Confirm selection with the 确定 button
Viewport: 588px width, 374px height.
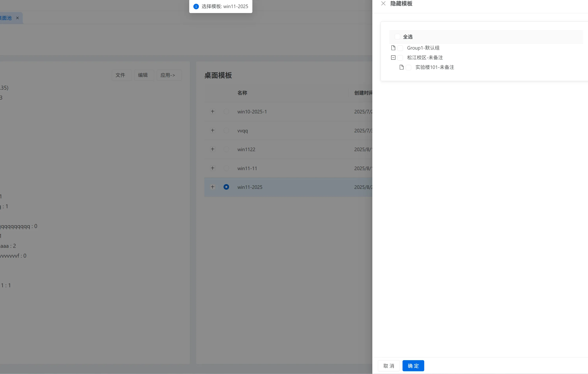tap(413, 366)
